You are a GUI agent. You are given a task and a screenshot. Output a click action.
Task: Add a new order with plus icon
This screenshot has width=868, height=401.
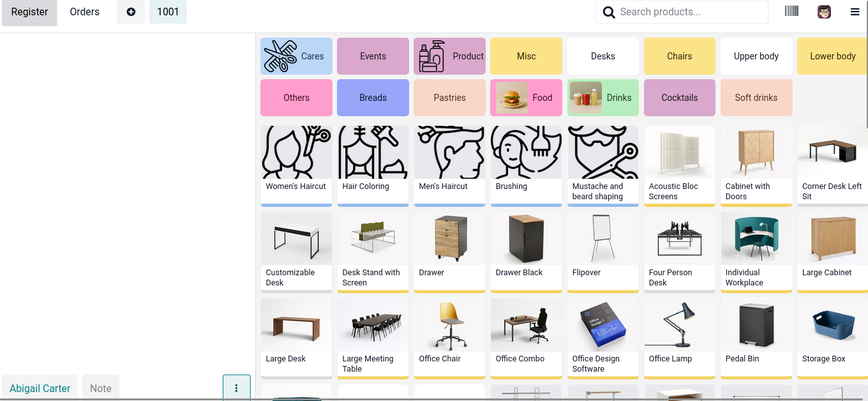point(131,11)
